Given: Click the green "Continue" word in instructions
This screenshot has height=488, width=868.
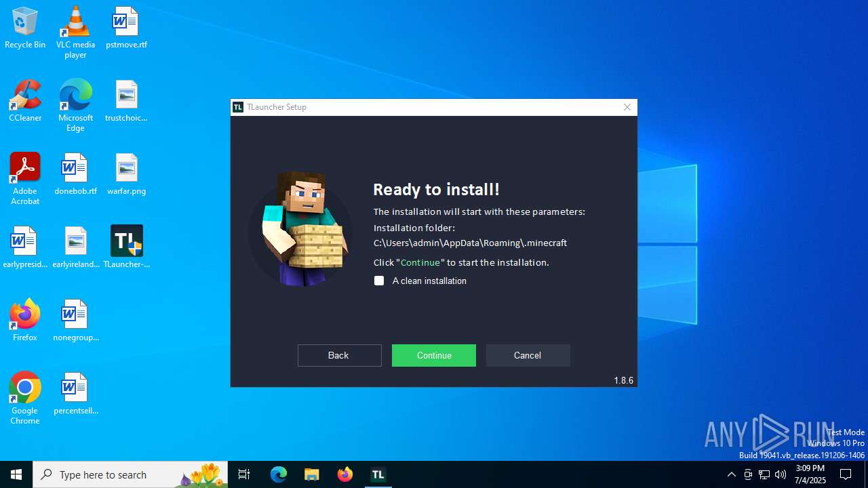Looking at the screenshot, I should pyautogui.click(x=420, y=262).
